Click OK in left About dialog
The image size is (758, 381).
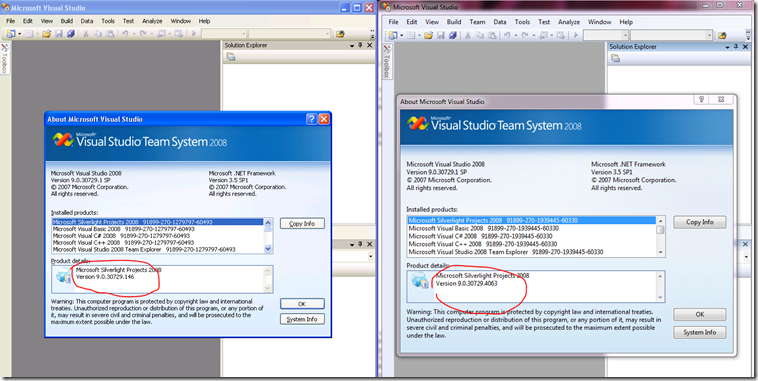302,304
